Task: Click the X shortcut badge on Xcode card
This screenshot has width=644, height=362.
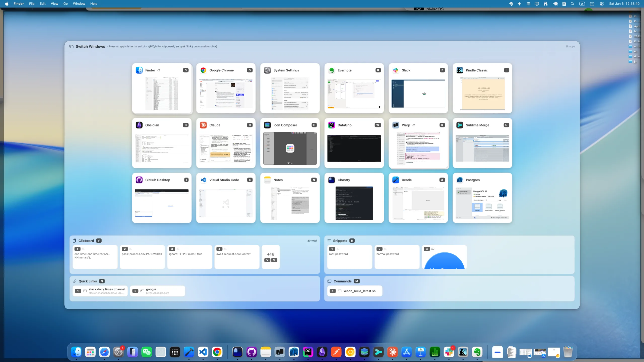Action: [442, 180]
